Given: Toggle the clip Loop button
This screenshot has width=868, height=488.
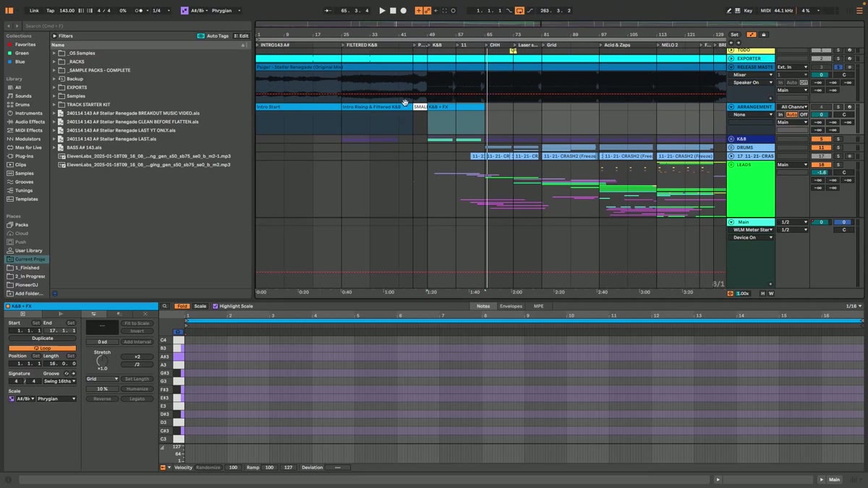Looking at the screenshot, I should click(x=43, y=348).
